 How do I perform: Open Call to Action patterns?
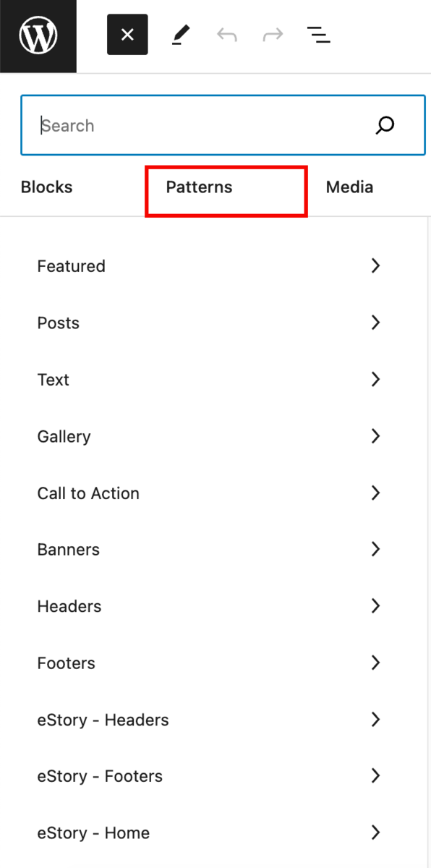pyautogui.click(x=209, y=493)
